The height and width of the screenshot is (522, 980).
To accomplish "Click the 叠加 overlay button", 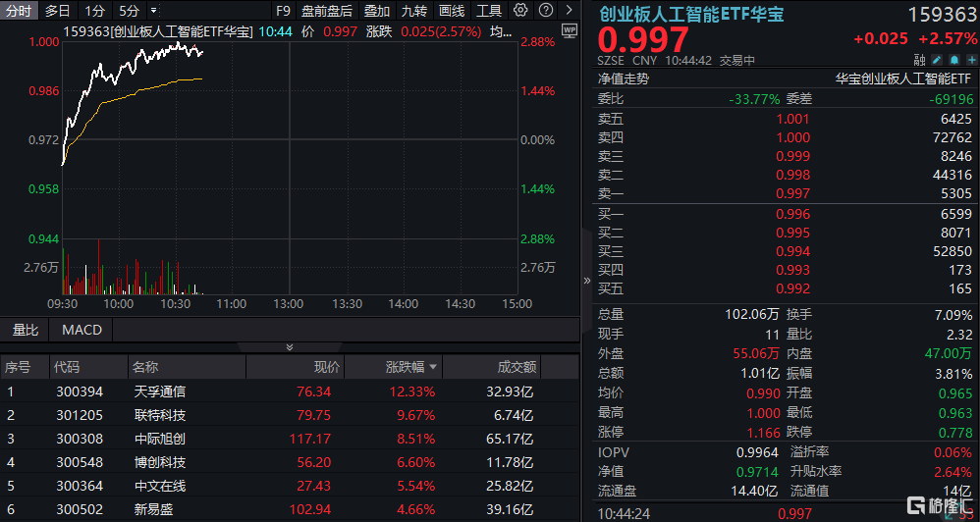I will [x=377, y=10].
